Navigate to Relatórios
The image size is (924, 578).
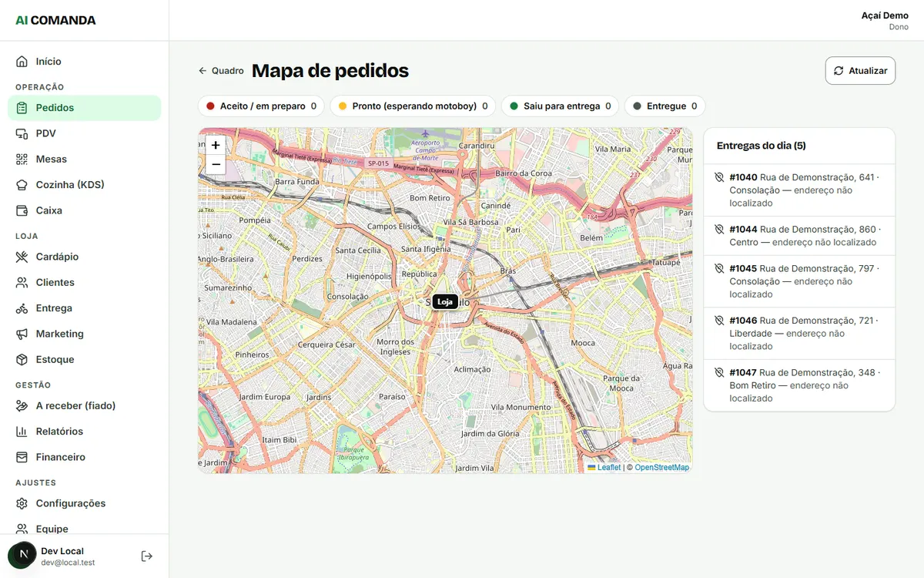(x=85, y=432)
